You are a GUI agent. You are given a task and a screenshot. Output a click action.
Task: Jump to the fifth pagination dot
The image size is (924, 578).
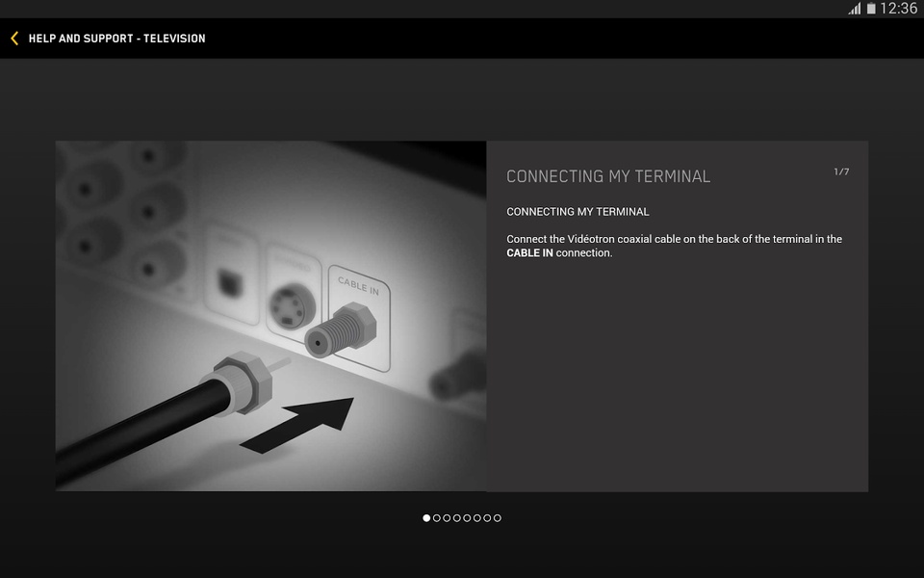467,518
